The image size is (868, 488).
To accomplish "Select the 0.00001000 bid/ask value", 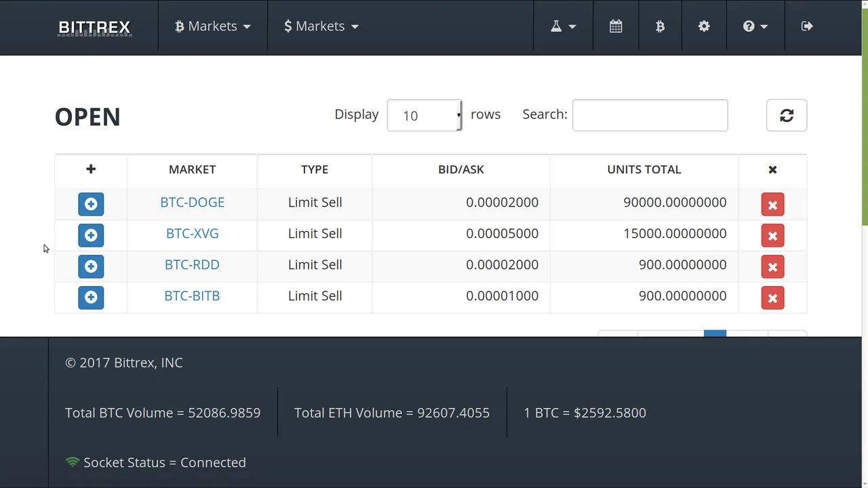I will click(502, 296).
